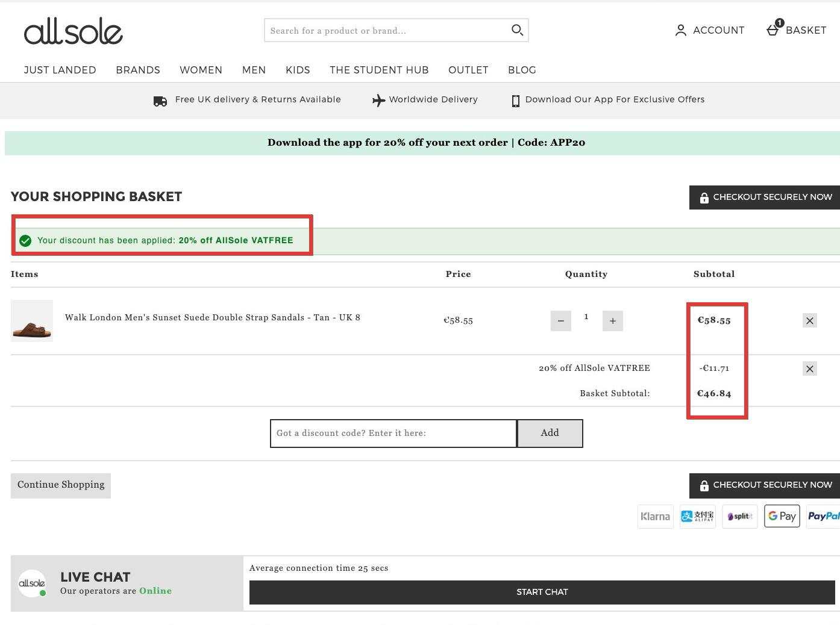The image size is (840, 625).
Task: Click the bottom Checkout Securely Now button
Action: [x=765, y=485]
